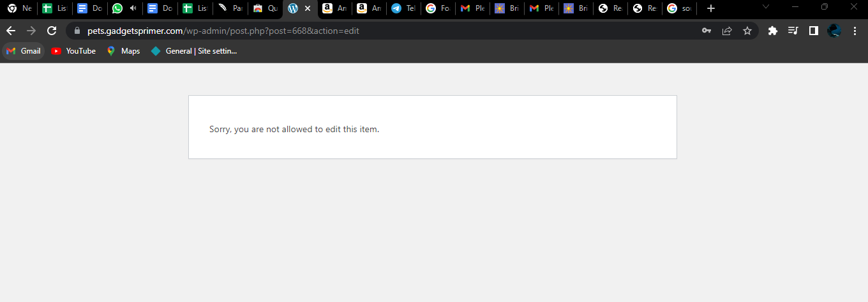
Task: Open the General | Site settings bookmark
Action: (194, 51)
